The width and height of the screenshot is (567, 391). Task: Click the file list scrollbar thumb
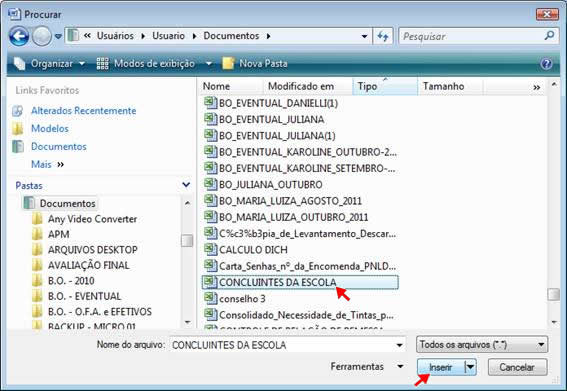(554, 294)
